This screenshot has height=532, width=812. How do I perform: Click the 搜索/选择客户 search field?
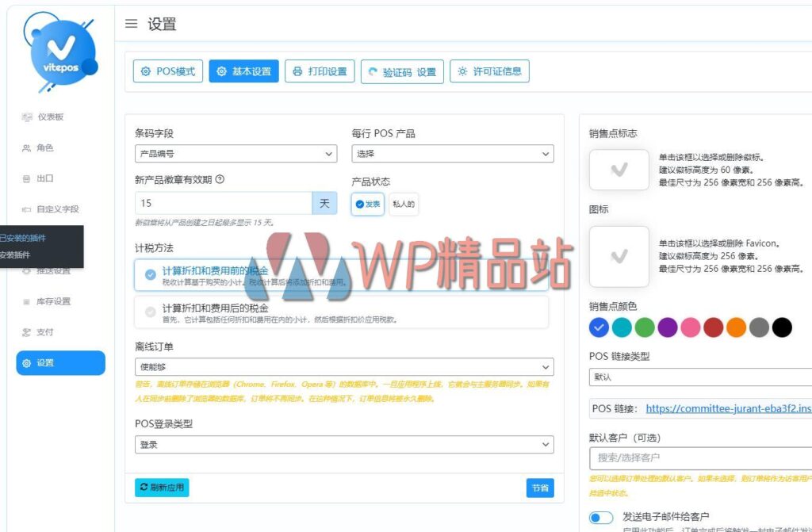pos(699,458)
